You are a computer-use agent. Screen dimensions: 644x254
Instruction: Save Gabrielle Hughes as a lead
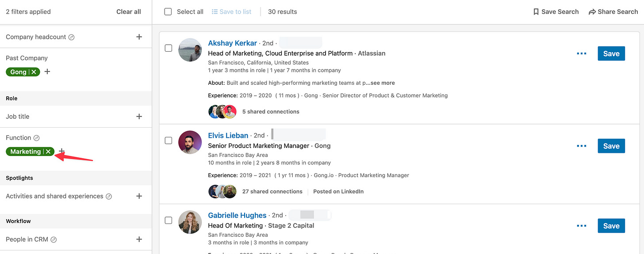(x=611, y=226)
